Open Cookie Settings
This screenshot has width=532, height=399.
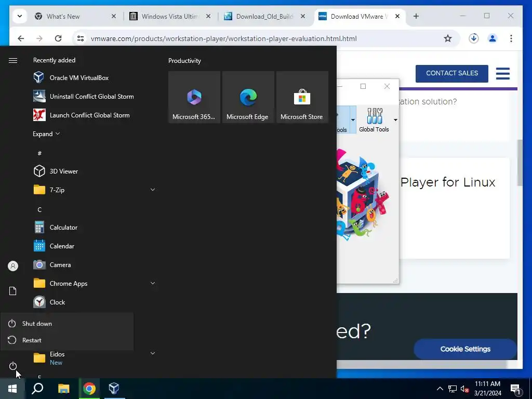[x=465, y=349]
